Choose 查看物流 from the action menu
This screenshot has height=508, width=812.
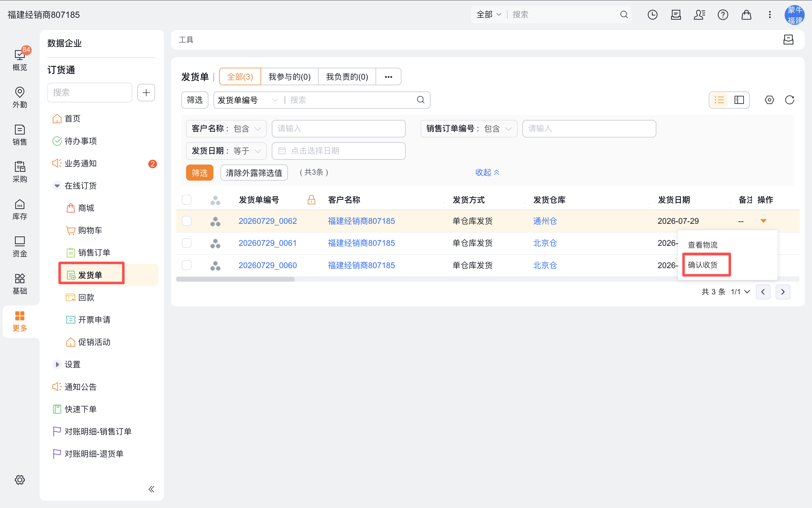[703, 245]
